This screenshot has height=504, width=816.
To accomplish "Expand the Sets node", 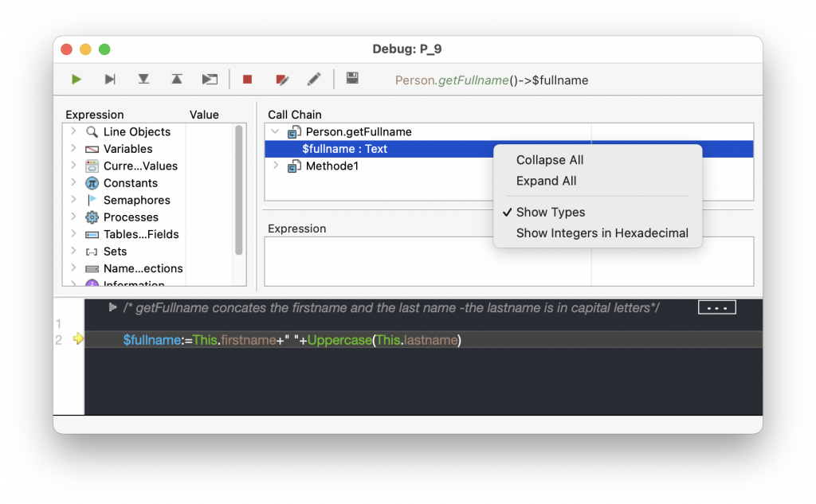I will (x=73, y=252).
